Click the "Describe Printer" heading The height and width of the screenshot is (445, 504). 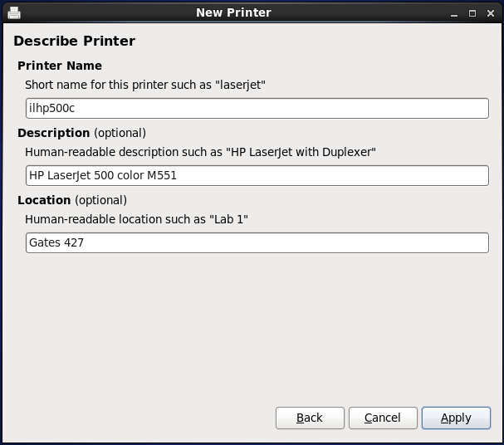click(74, 41)
